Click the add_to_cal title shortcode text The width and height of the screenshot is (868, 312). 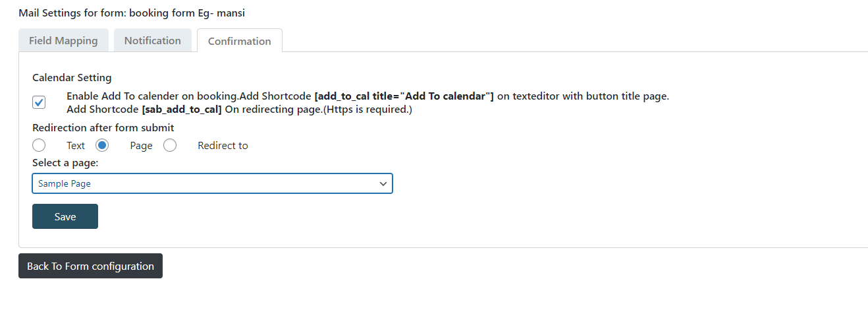pyautogui.click(x=404, y=96)
